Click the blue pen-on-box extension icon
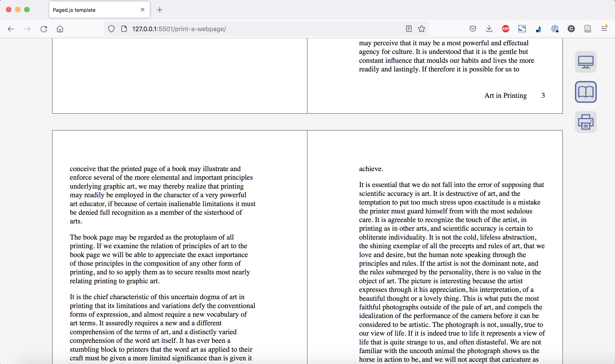The width and height of the screenshot is (615, 364). point(538,29)
